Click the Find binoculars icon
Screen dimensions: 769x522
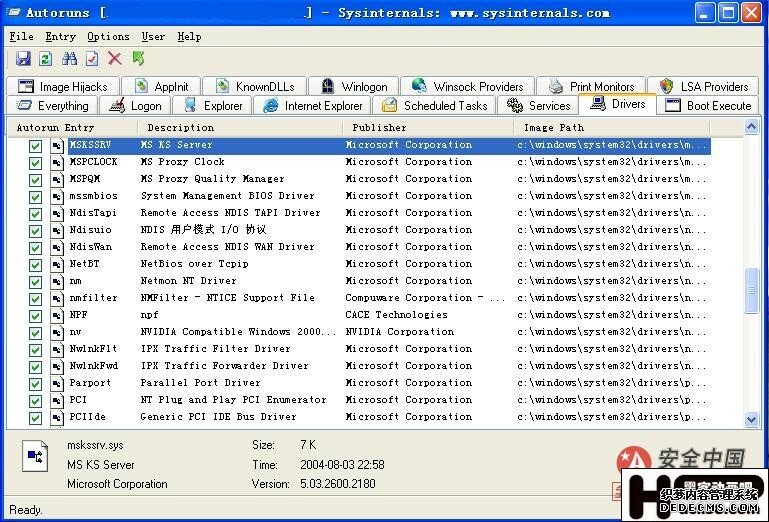point(69,59)
